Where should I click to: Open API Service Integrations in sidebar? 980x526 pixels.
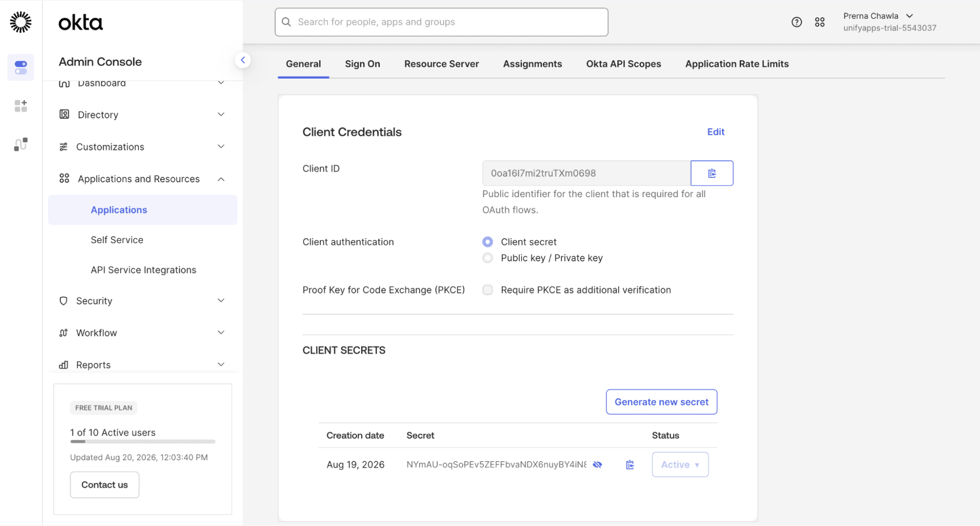click(x=142, y=270)
